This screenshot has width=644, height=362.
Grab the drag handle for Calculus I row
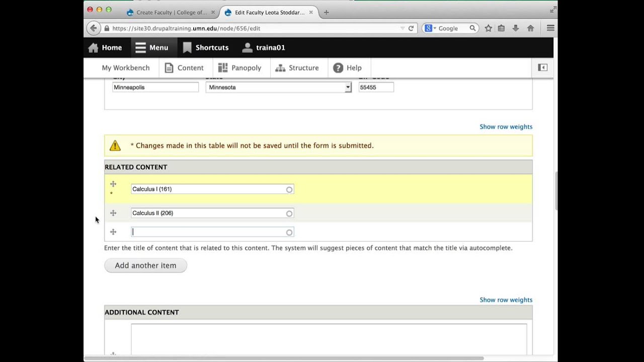113,184
